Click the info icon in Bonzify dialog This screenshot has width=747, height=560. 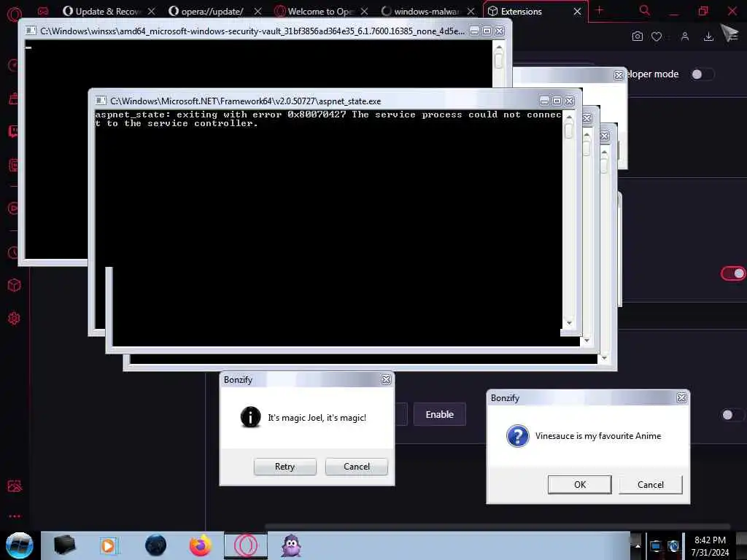click(x=251, y=417)
